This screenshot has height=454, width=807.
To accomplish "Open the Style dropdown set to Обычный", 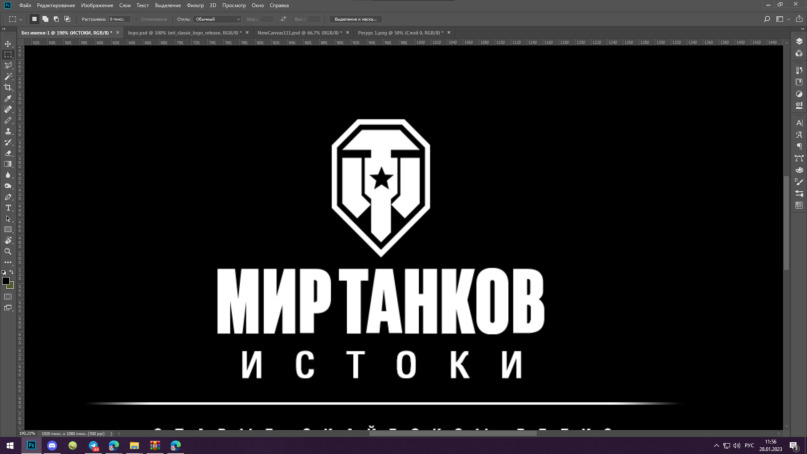I will click(x=217, y=19).
